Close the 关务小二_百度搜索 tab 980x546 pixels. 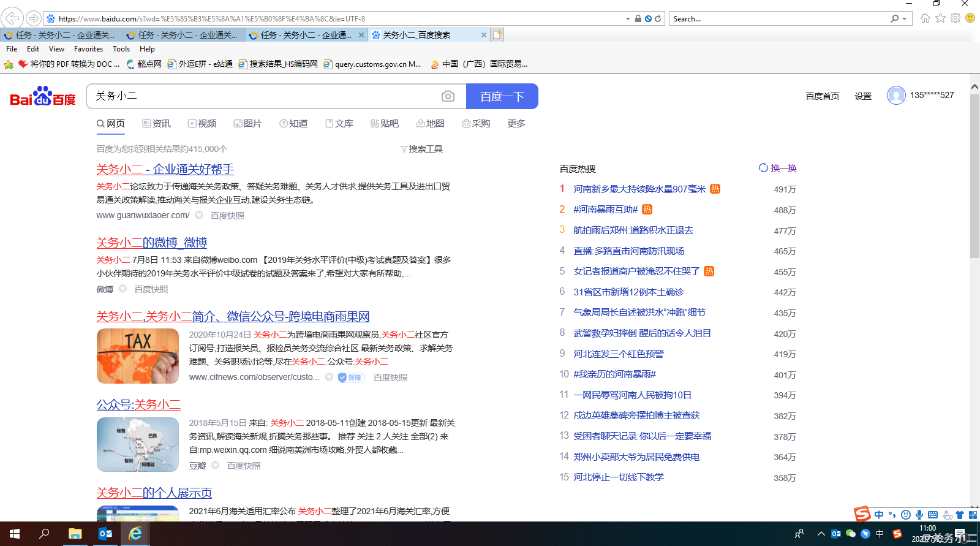pos(484,35)
